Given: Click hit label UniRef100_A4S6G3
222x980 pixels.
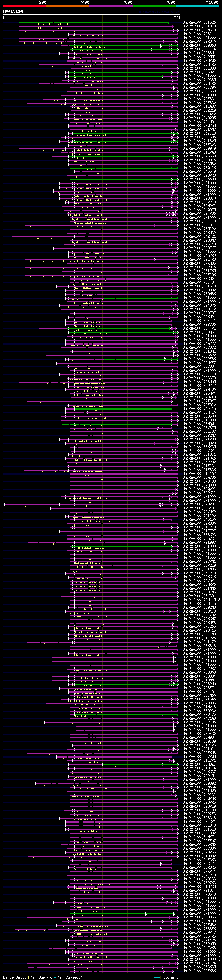Looking at the screenshot, I should pos(199,156).
